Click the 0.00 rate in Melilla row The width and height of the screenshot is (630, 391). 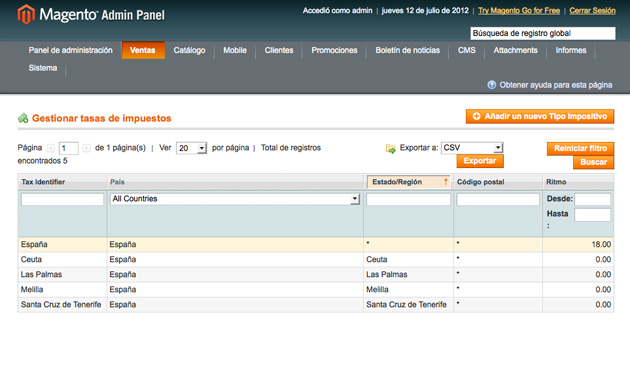tap(603, 289)
